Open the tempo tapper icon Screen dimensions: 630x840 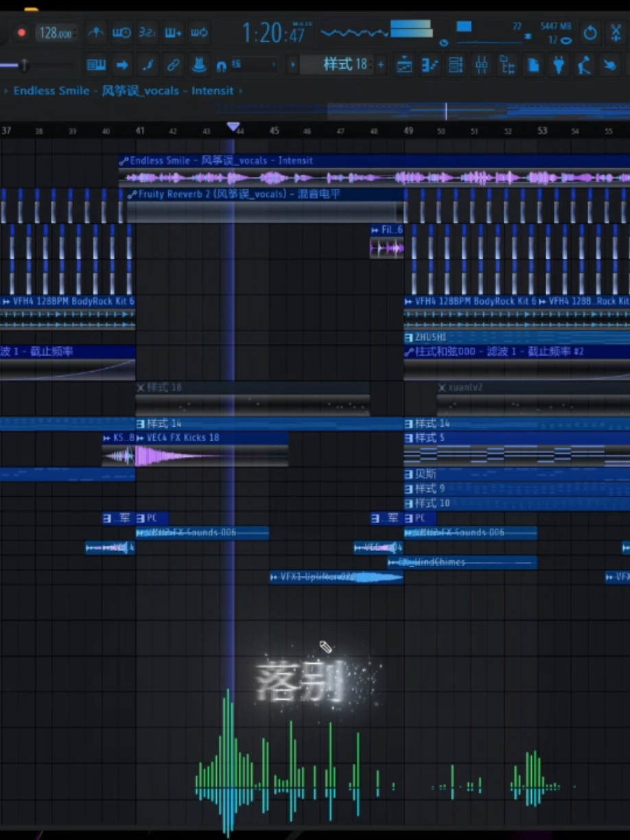(x=584, y=65)
